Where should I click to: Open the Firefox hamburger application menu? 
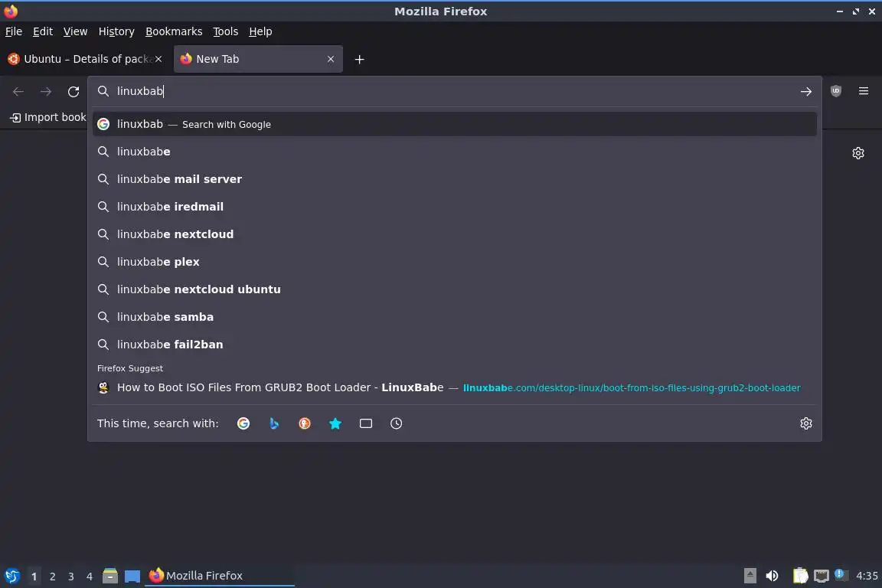coord(864,91)
